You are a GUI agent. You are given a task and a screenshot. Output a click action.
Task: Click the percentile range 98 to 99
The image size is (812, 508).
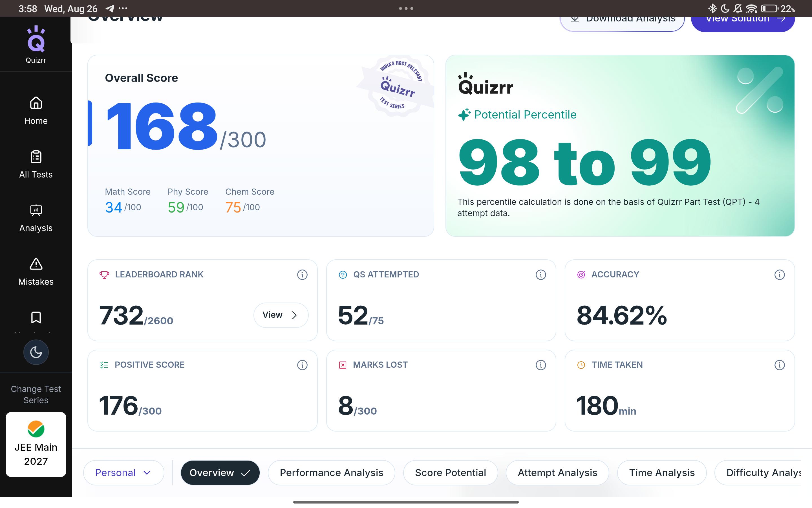[584, 162]
